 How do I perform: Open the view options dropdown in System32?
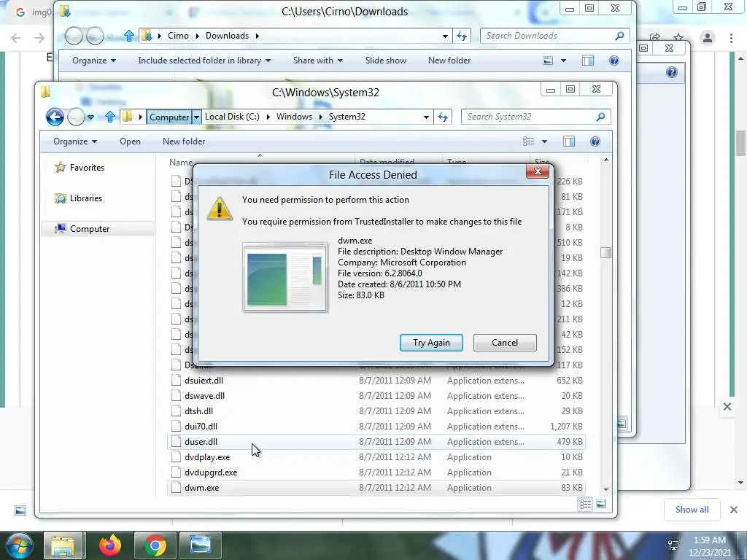[x=544, y=141]
